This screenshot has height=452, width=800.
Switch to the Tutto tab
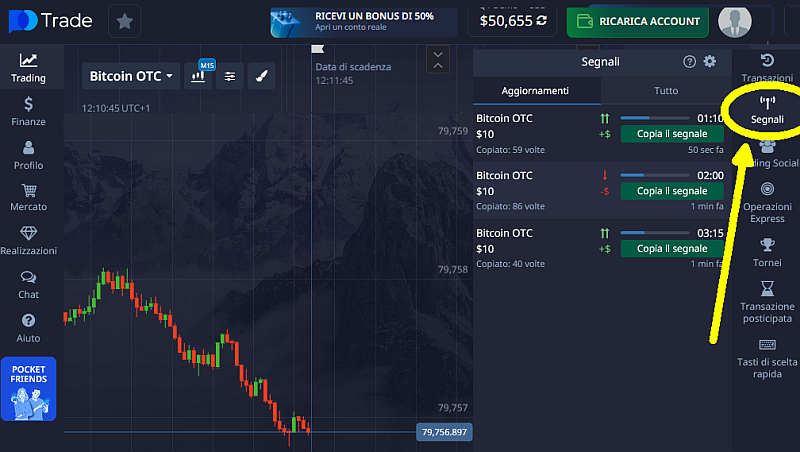(666, 91)
